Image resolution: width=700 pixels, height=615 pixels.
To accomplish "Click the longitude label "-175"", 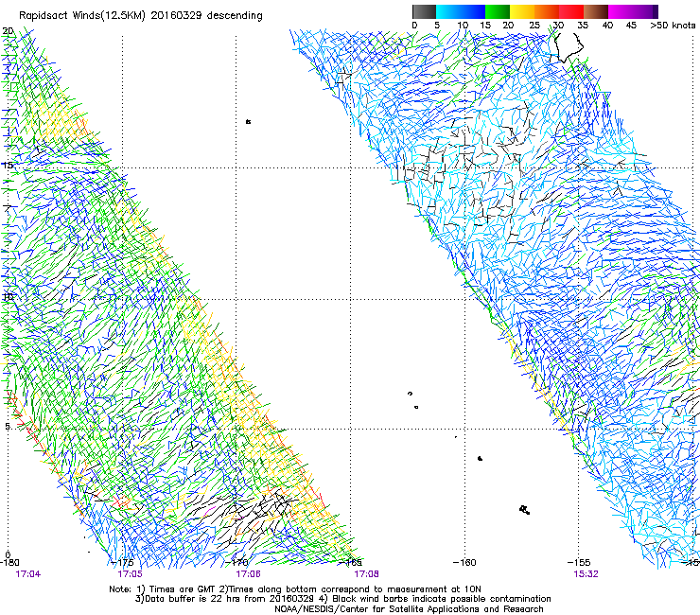I will 123,563.
